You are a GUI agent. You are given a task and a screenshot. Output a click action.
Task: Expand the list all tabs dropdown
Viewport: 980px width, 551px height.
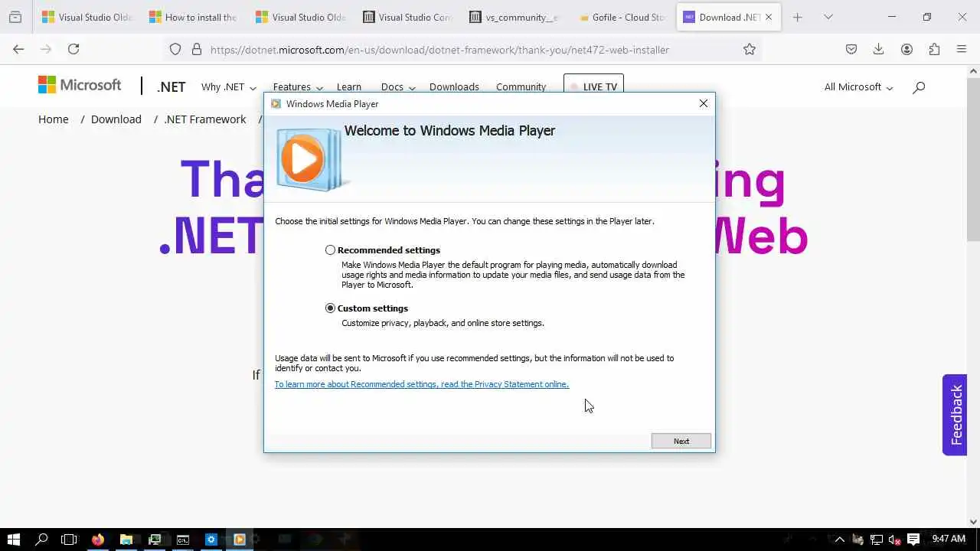tap(828, 17)
